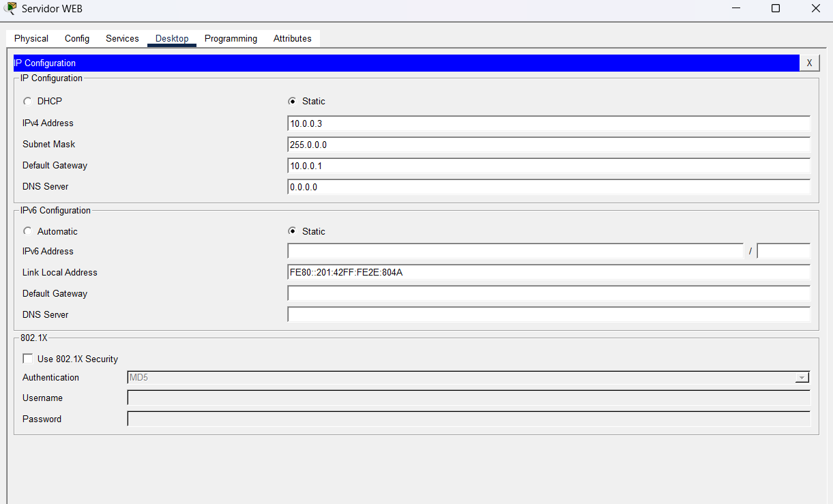Open the Authentication MD5 dropdown
This screenshot has height=504, width=833.
469,377
